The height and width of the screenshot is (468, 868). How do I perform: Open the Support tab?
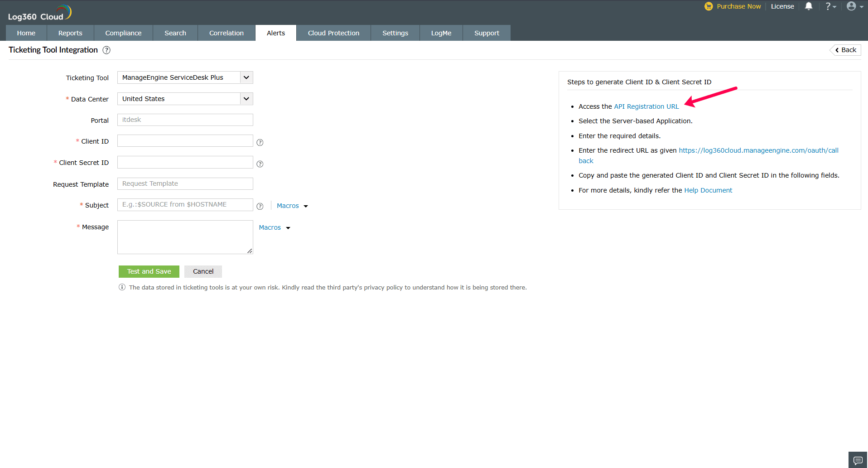point(487,33)
